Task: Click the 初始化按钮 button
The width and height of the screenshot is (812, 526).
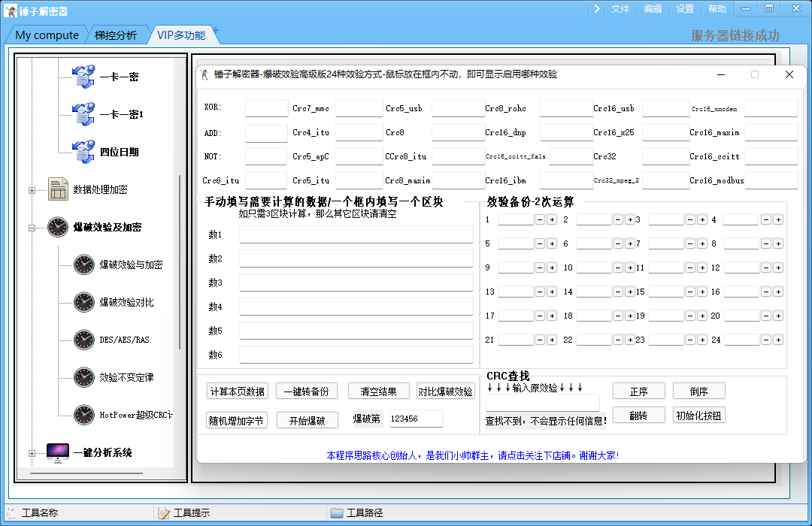Action: click(x=698, y=416)
